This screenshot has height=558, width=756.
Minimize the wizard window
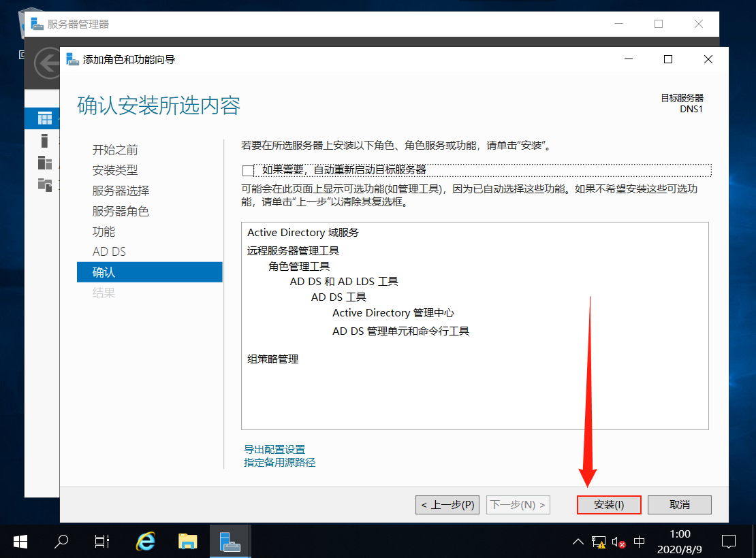point(629,59)
